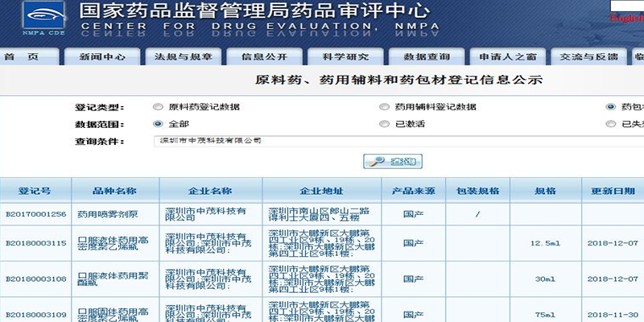Click the 30ml specification cell
Screen dimensions: 644x322
546,279
